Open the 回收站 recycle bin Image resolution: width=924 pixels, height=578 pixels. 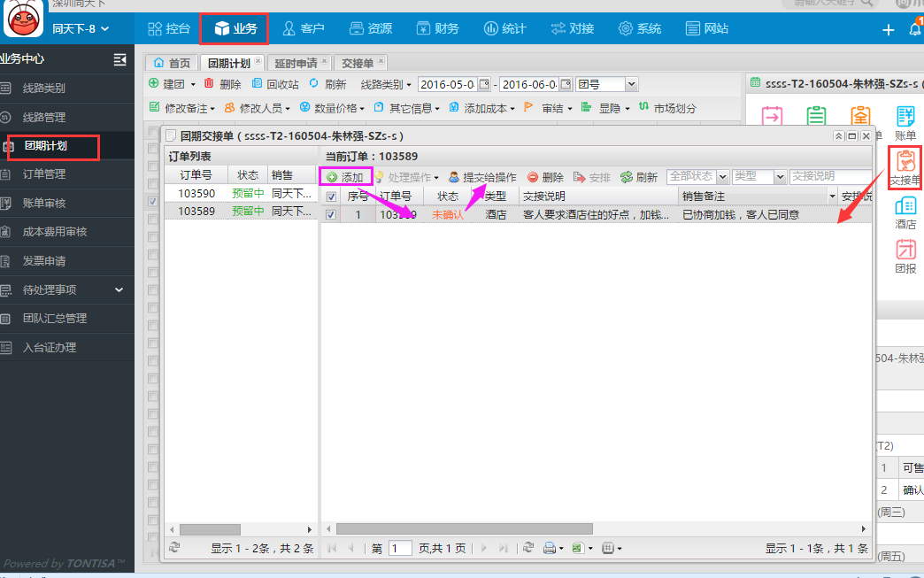pyautogui.click(x=275, y=84)
